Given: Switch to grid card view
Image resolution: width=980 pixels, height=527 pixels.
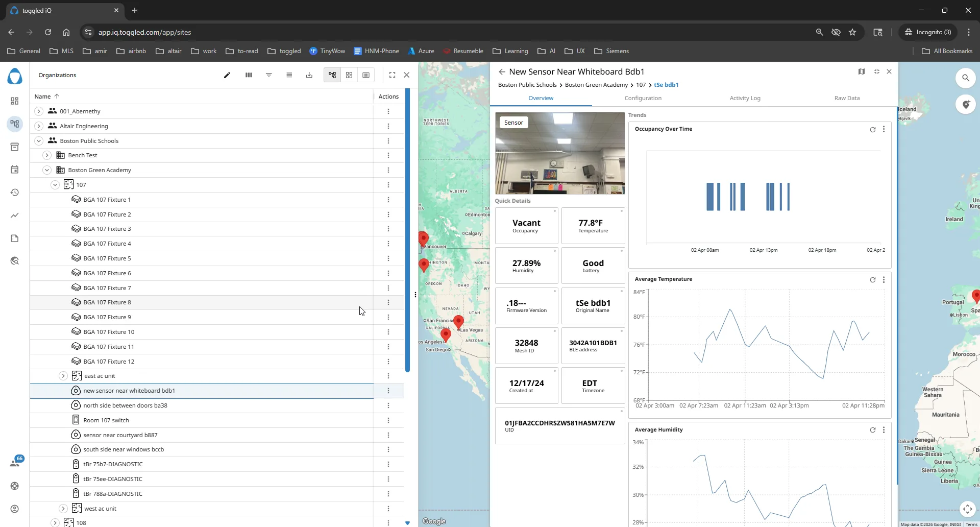Looking at the screenshot, I should point(349,75).
